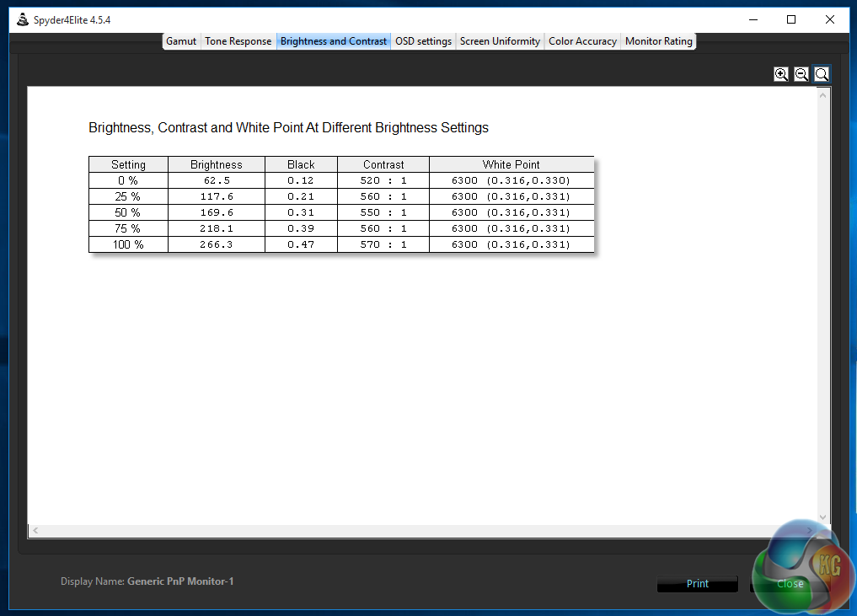Click the Close button at bottom right

[x=790, y=584]
